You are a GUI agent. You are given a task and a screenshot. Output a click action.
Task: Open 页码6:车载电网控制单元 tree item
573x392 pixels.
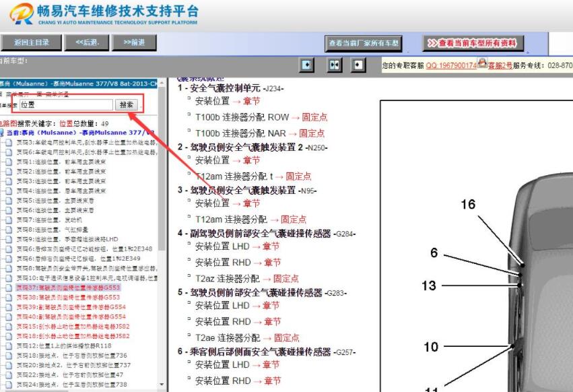(87, 152)
